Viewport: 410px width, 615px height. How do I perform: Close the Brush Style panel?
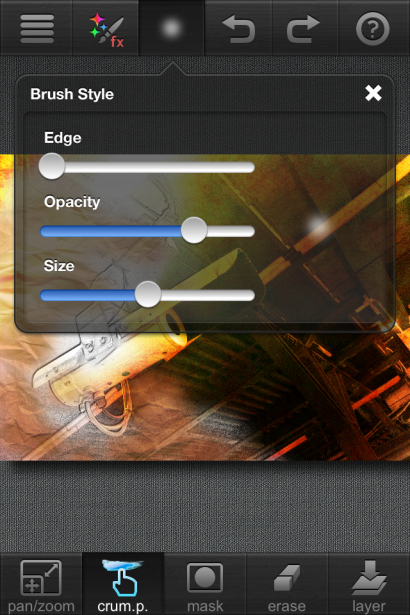tap(373, 93)
